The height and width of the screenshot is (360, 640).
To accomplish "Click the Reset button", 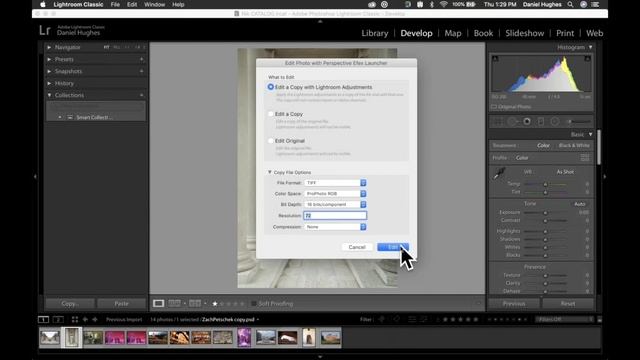I will point(568,304).
